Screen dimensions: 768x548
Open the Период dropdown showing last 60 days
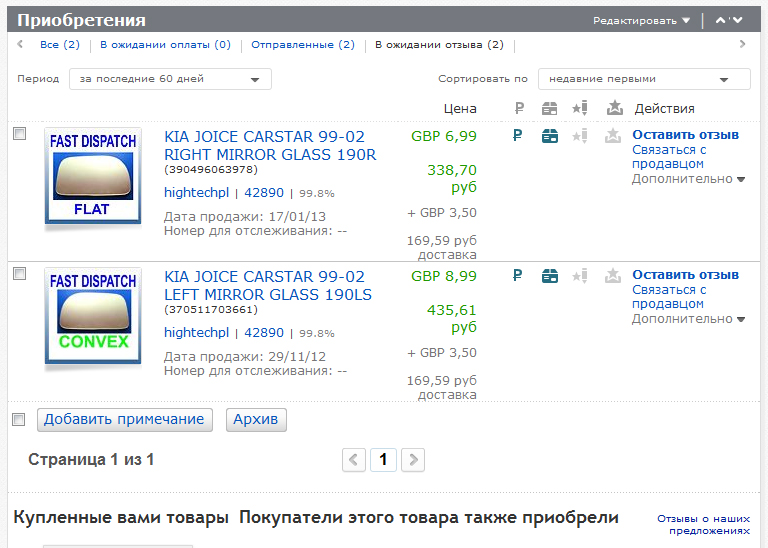170,79
